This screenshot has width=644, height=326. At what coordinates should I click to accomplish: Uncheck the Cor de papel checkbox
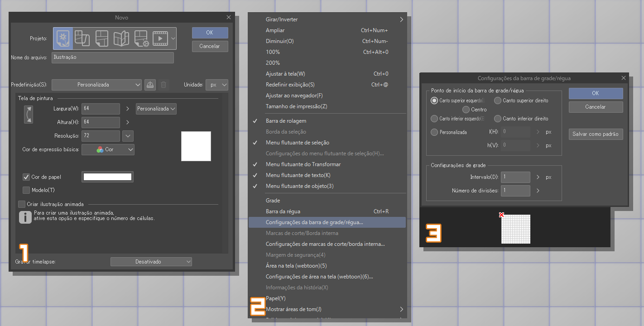click(26, 177)
